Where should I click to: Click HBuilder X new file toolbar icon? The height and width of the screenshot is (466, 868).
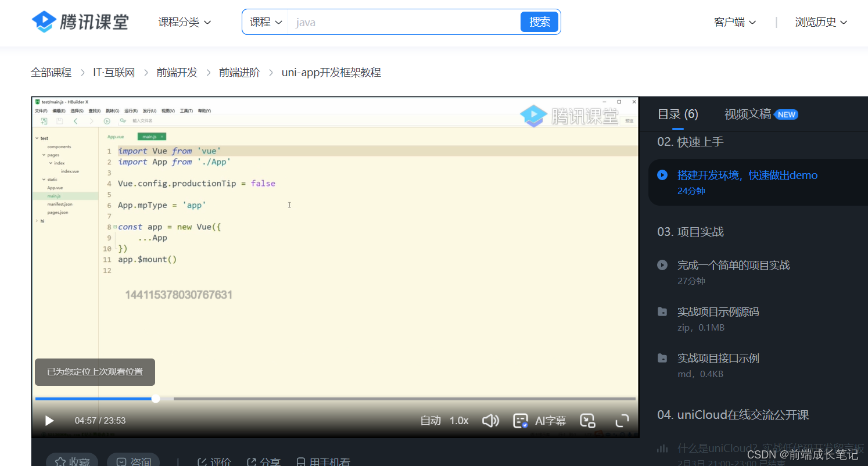[44, 121]
